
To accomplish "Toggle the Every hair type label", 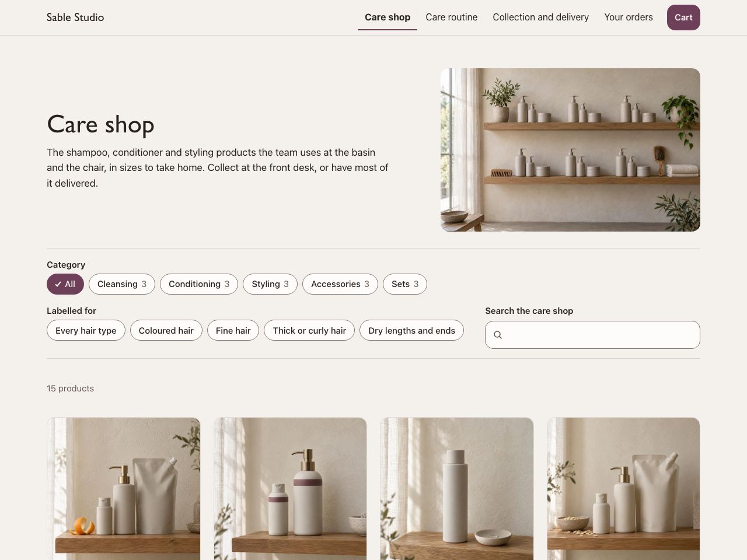I will (x=86, y=330).
